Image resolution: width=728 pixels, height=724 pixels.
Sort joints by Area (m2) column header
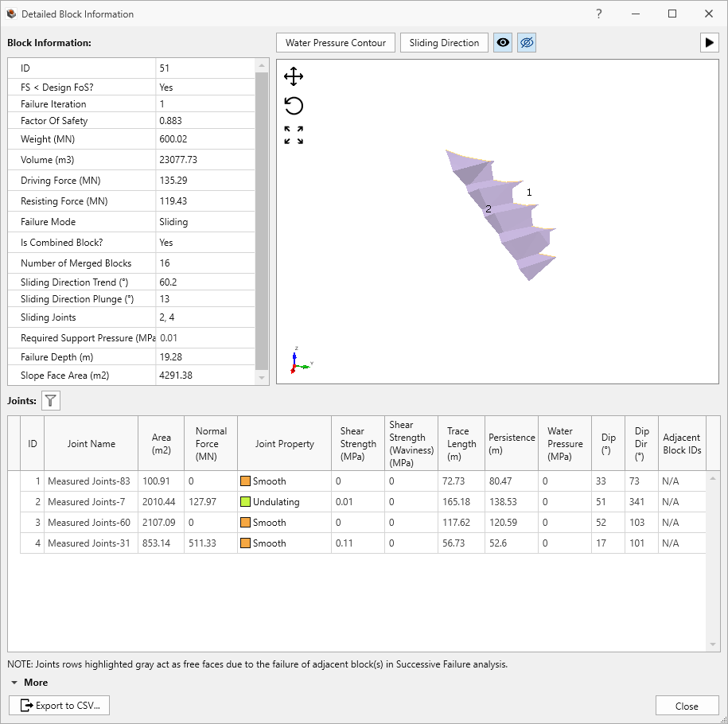click(x=162, y=444)
